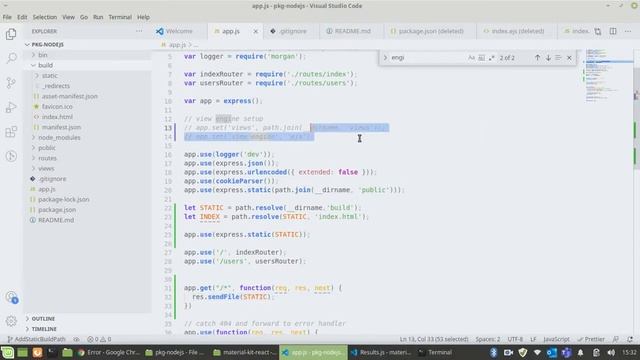
Task: Change UTF-8 encoding in status bar
Action: click(515, 339)
